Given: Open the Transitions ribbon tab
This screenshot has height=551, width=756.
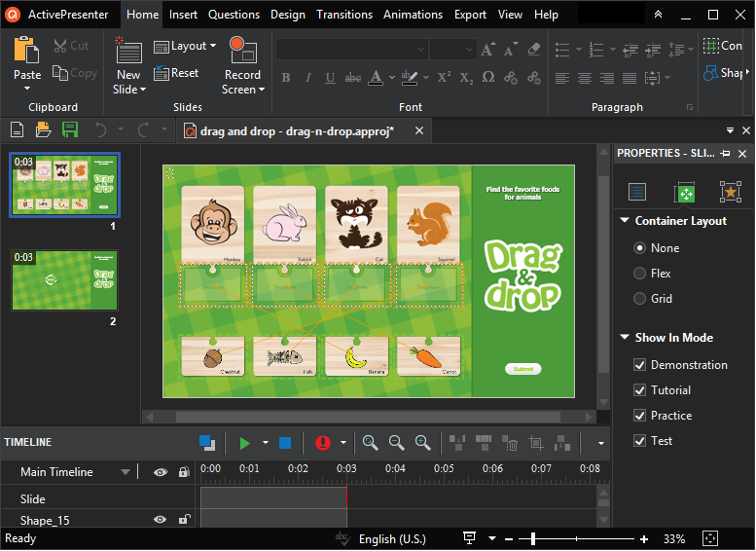Looking at the screenshot, I should (344, 15).
